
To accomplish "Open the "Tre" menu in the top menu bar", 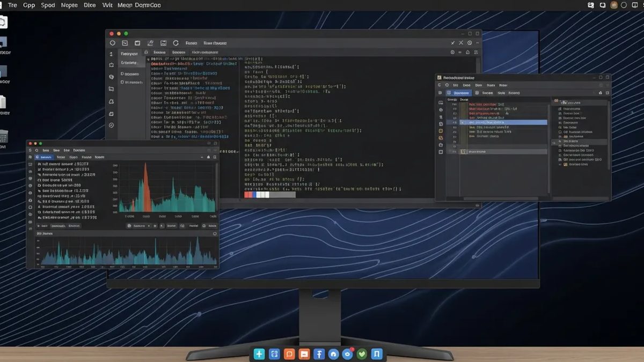I will point(12,5).
